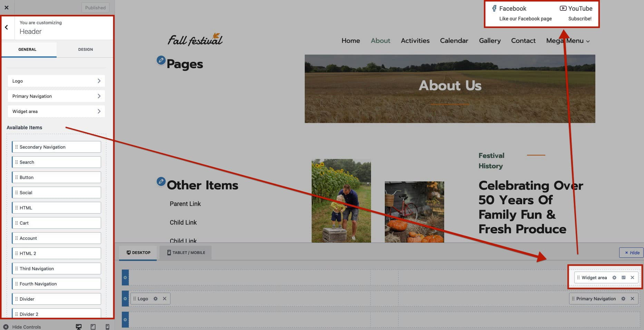Switch preview to mobile using the footer phone icon
Viewport: 644px width, 330px height.
[x=107, y=327]
